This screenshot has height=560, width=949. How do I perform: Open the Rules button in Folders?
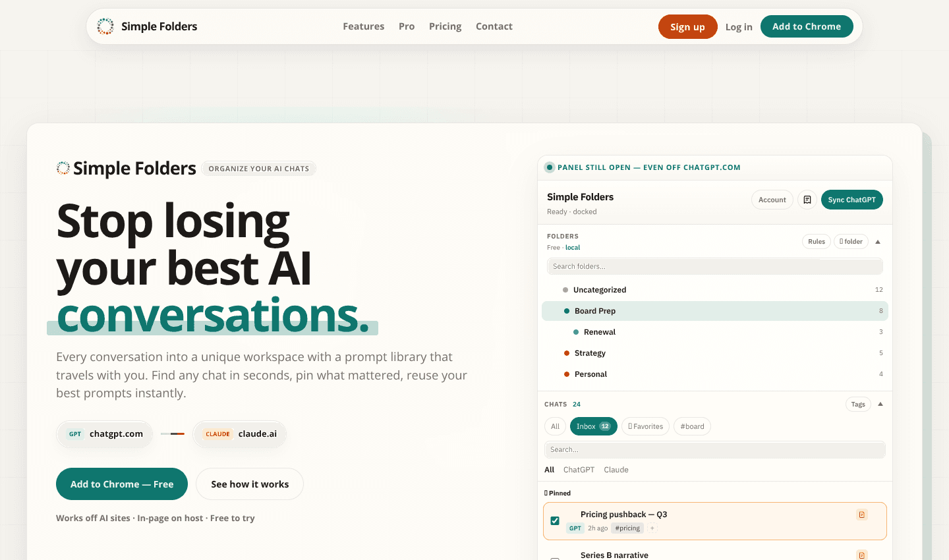(817, 242)
